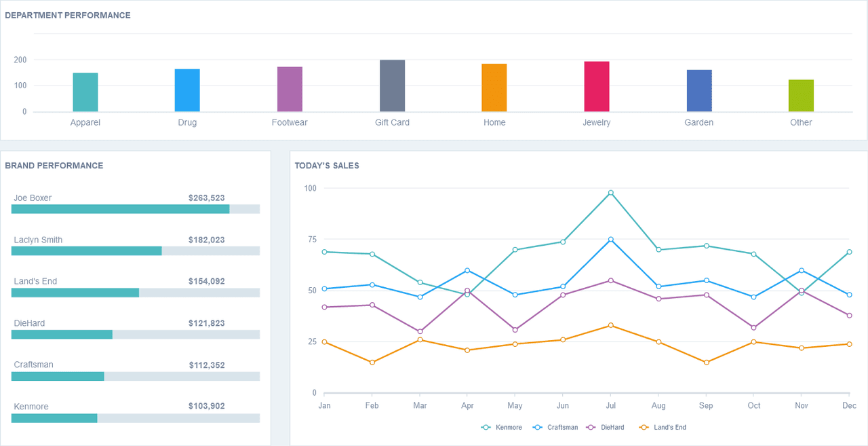Click DieHard's March data point

tap(420, 332)
